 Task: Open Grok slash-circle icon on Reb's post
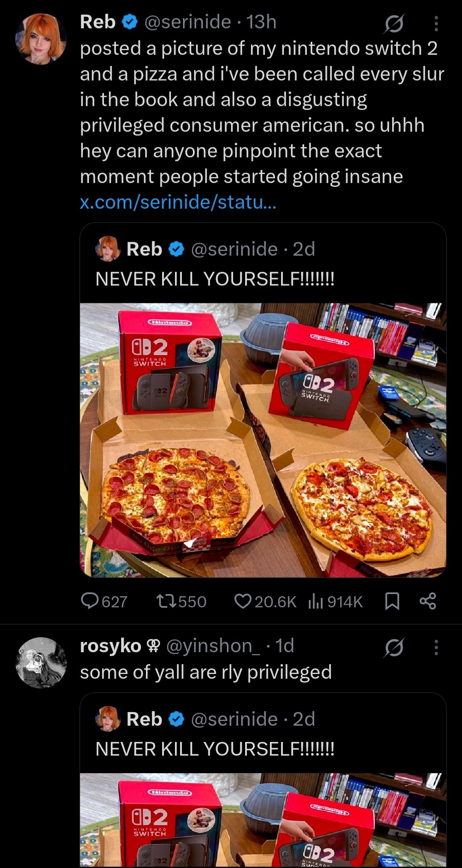[394, 24]
